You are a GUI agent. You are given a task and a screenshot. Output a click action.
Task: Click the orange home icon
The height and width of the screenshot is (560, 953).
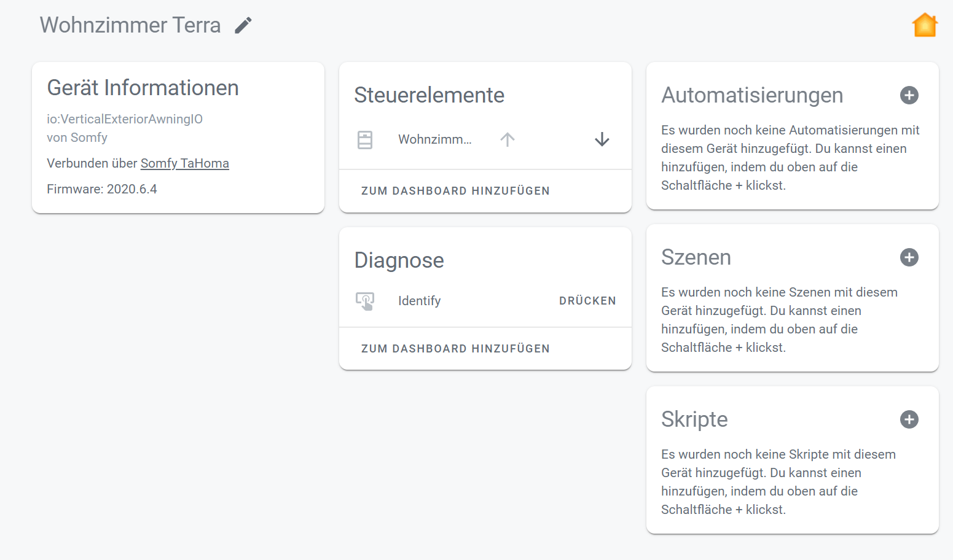924,25
